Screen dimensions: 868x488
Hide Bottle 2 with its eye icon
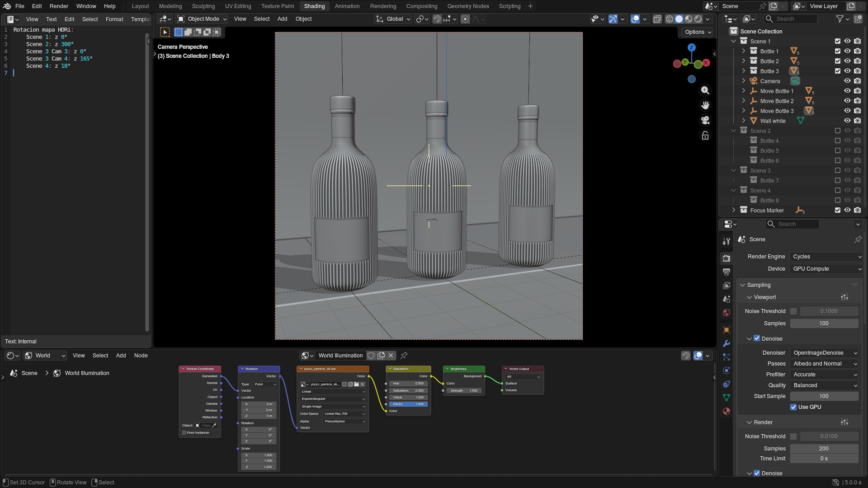click(847, 61)
